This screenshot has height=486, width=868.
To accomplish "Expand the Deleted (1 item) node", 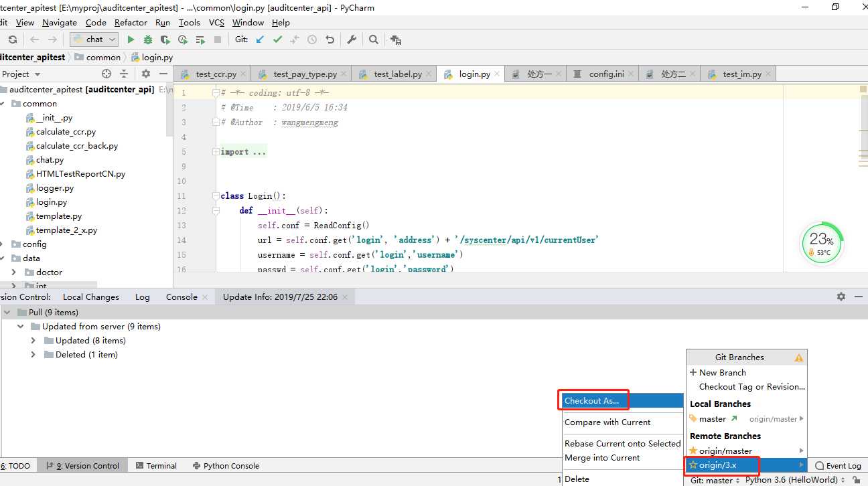I will tap(33, 355).
